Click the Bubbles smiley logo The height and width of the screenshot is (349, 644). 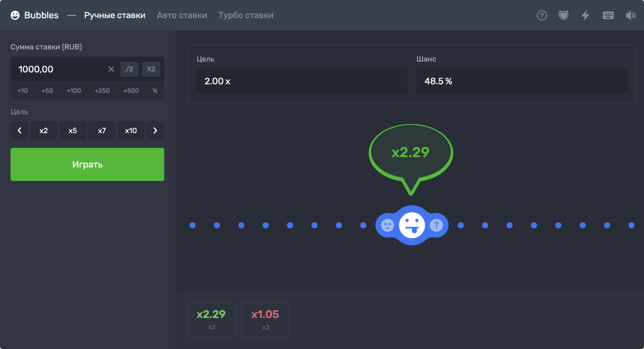(15, 16)
